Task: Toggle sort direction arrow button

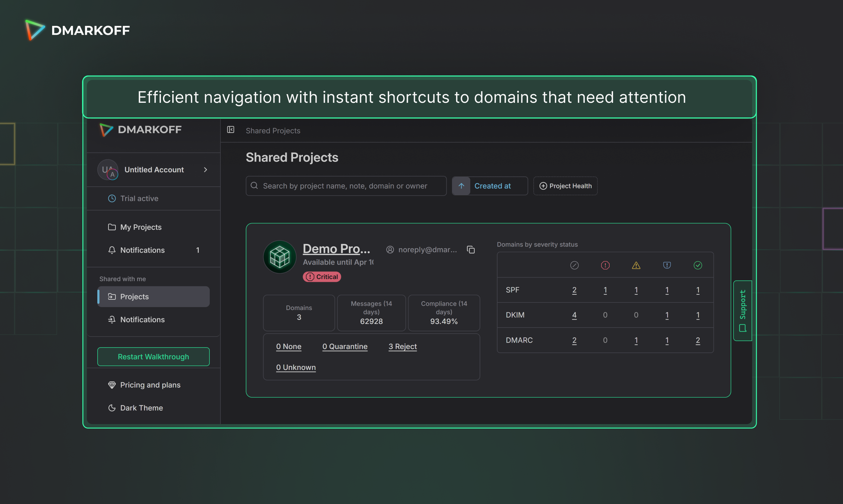Action: 461,186
